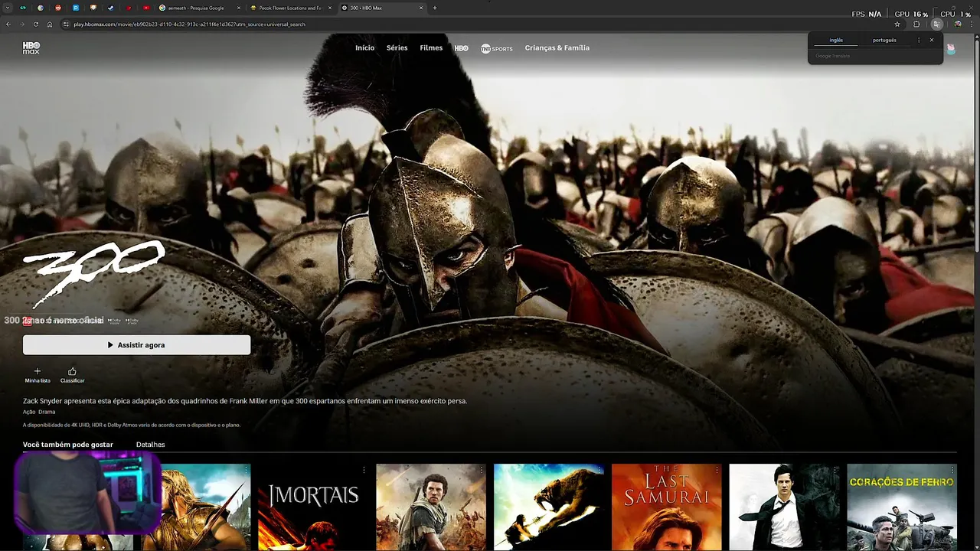The width and height of the screenshot is (980, 551).
Task: Open the Chrome three-dot menu
Action: tap(971, 24)
